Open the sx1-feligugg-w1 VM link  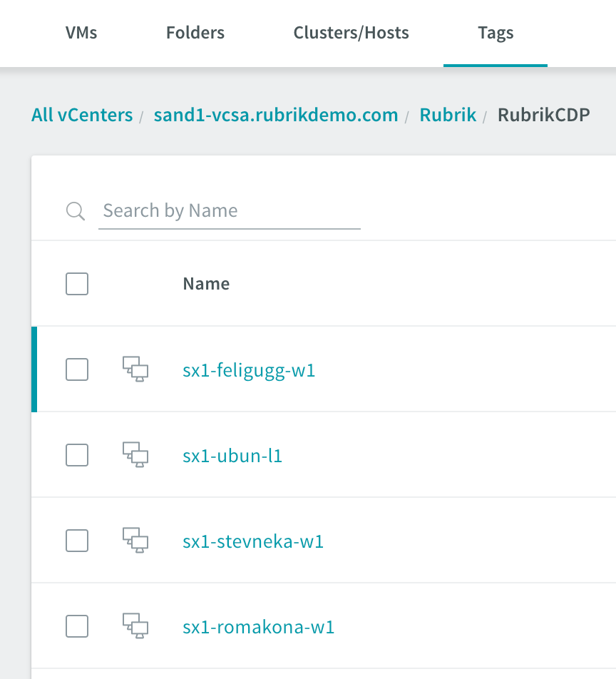(249, 371)
